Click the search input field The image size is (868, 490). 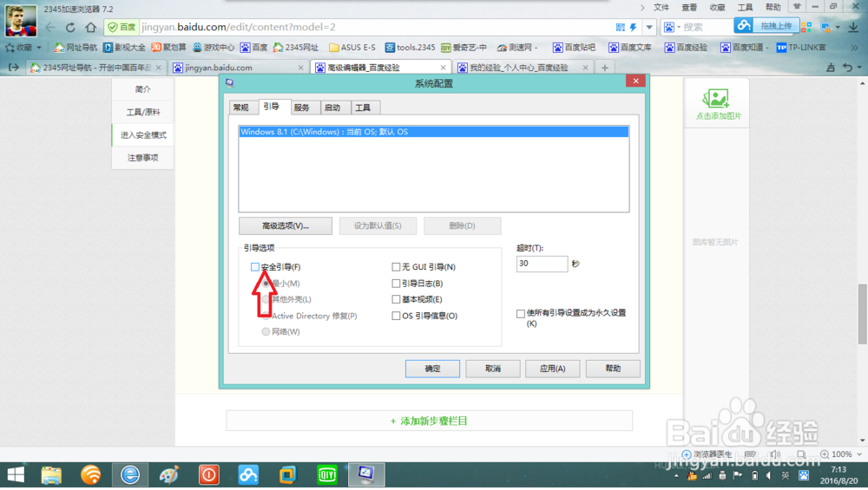pyautogui.click(x=707, y=27)
